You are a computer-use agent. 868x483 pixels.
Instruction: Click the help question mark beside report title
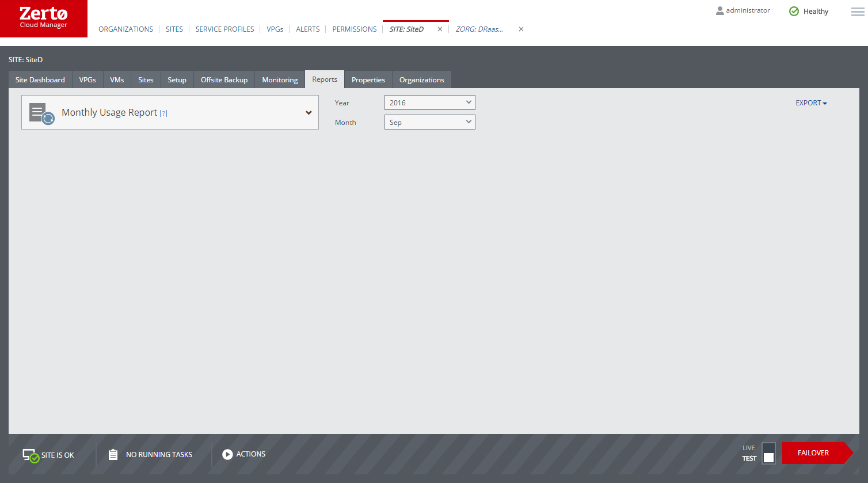pos(163,113)
